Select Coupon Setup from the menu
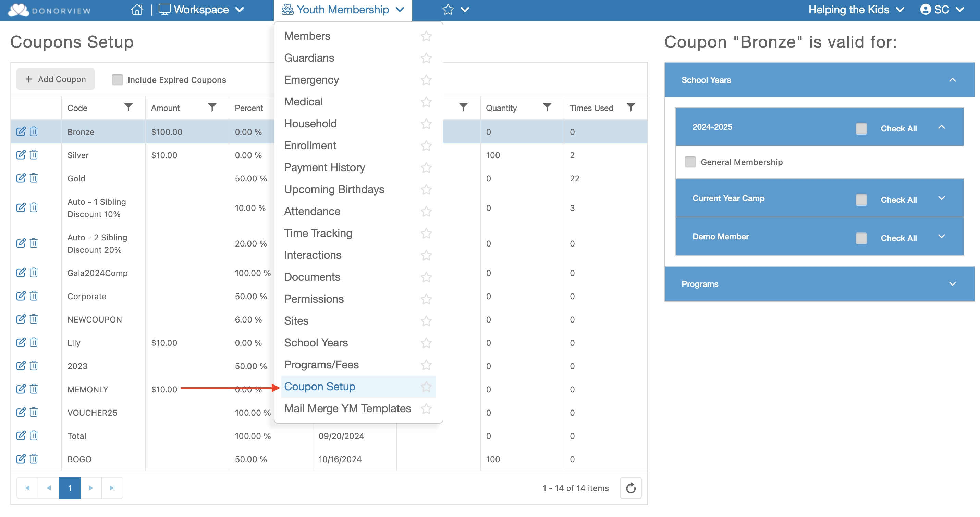Viewport: 980px width, 517px height. pyautogui.click(x=320, y=387)
